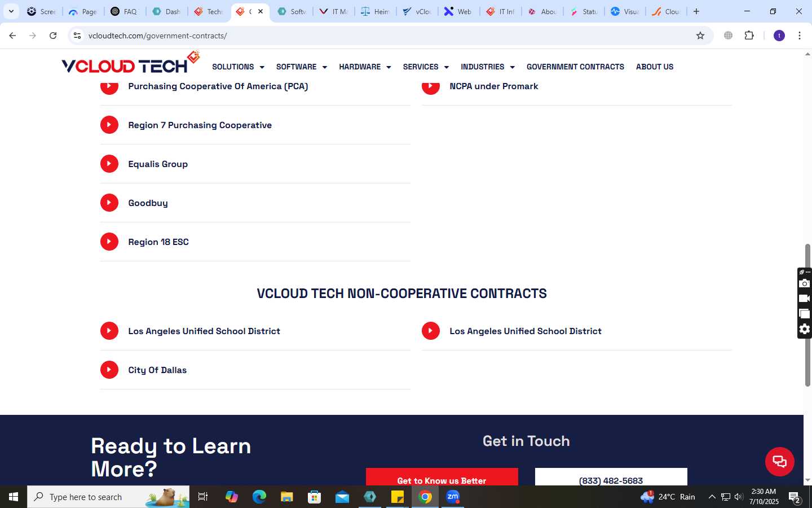Click the Type here to search box
Image resolution: width=812 pixels, height=508 pixels.
[108, 497]
